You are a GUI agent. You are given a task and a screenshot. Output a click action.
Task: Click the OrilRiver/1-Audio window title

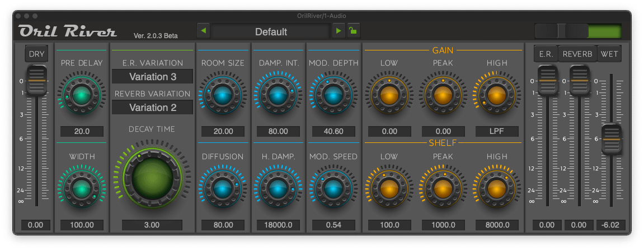click(322, 16)
